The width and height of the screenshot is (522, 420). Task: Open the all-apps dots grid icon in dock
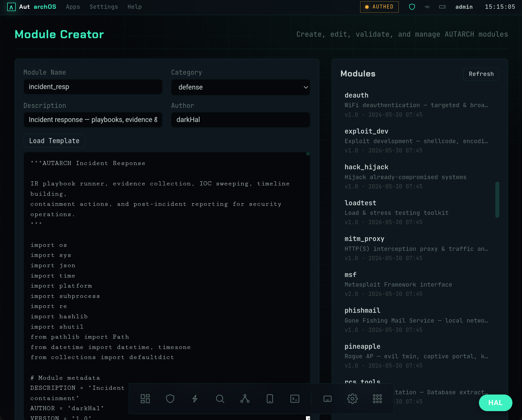(377, 399)
